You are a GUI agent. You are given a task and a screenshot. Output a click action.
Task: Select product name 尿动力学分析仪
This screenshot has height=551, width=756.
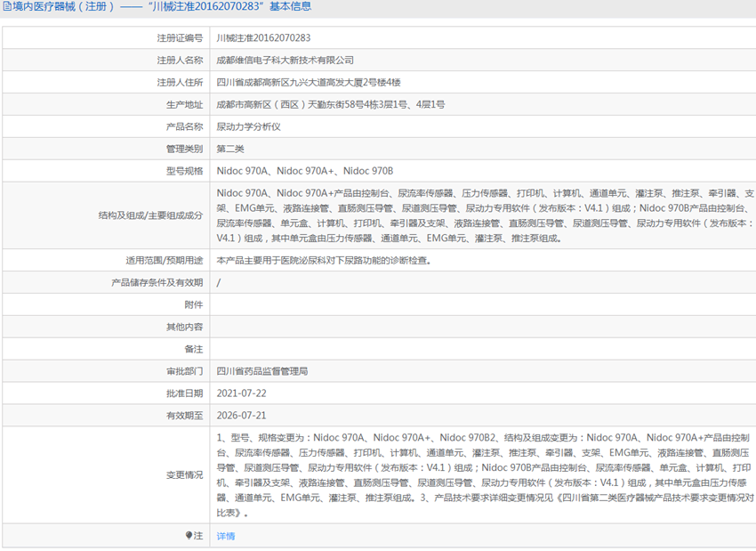(248, 126)
